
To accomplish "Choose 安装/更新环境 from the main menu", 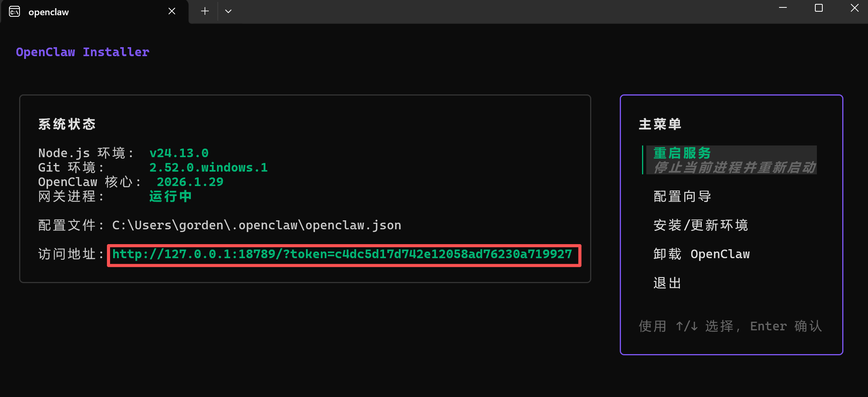I will pos(701,225).
